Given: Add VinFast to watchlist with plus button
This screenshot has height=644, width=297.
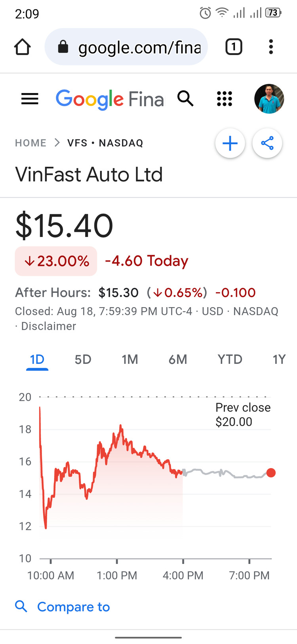Looking at the screenshot, I should 230,143.
